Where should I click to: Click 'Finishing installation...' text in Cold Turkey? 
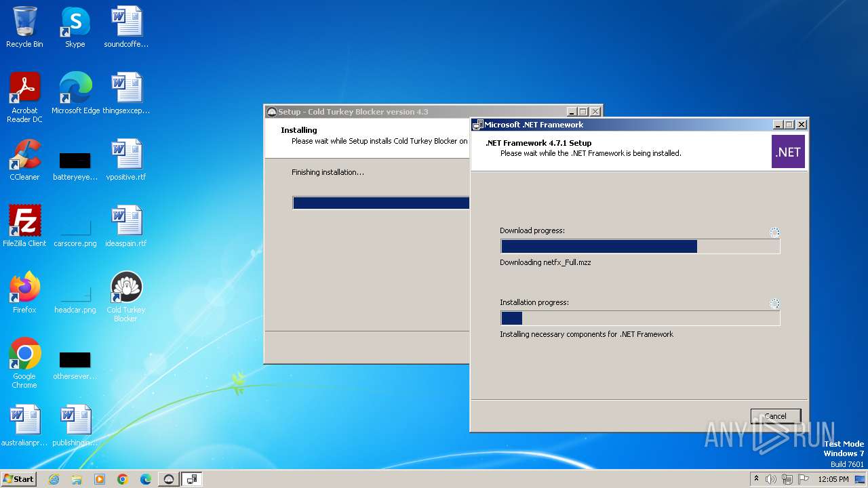(x=328, y=172)
